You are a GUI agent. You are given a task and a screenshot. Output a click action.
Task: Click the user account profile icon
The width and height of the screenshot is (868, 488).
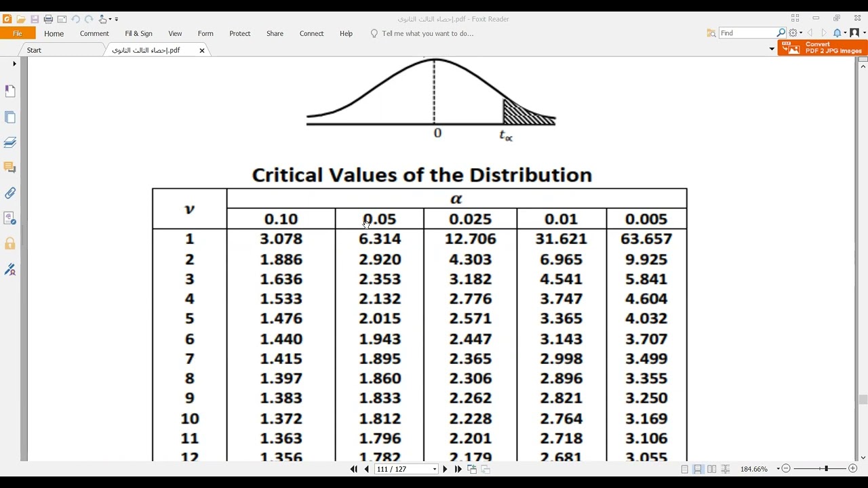coord(854,33)
